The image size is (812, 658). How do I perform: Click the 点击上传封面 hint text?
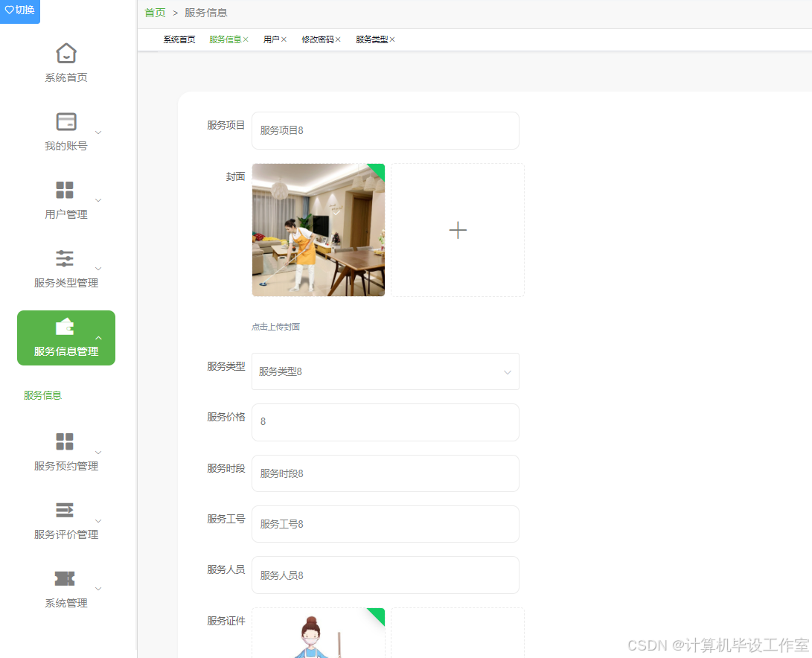coord(275,327)
